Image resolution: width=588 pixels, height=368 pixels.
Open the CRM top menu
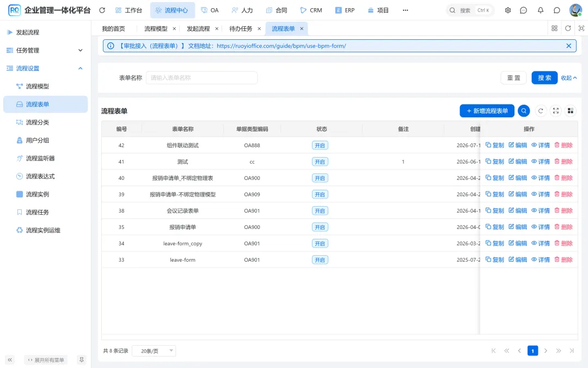[311, 10]
